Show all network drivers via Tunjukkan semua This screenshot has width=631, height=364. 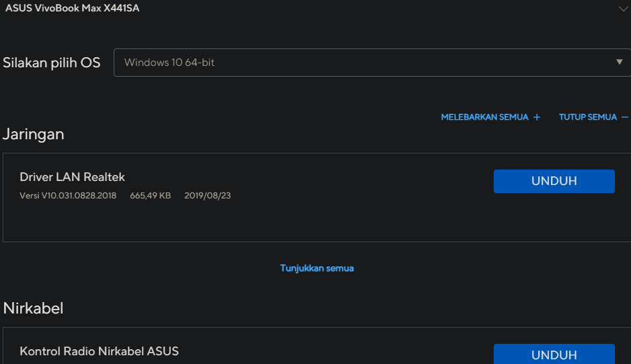(317, 268)
